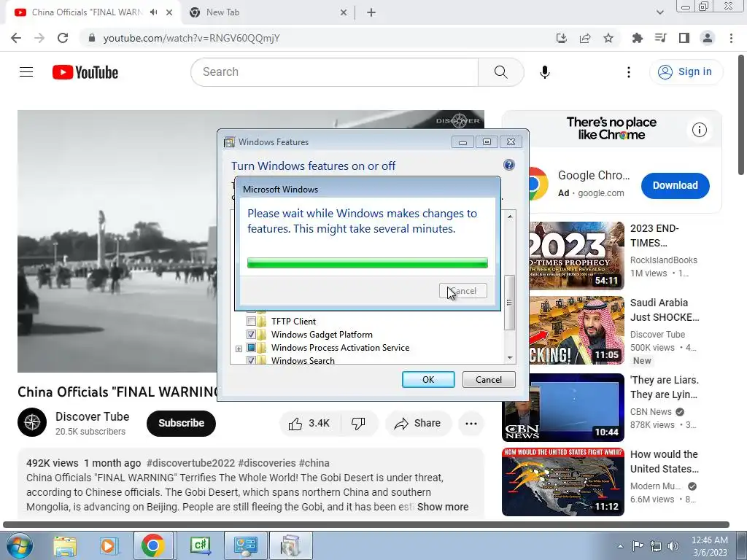
Task: Share this page via address bar icon
Action: point(585,38)
